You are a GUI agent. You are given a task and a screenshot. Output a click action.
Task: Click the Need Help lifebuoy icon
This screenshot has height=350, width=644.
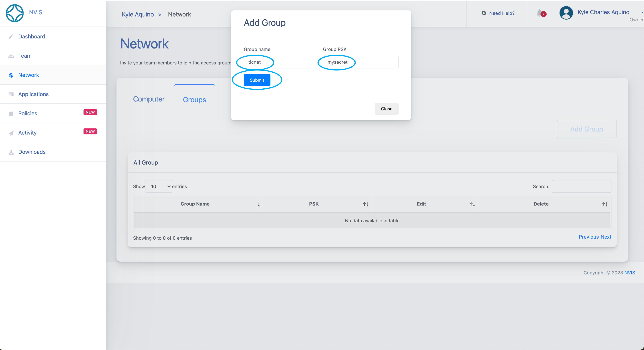pyautogui.click(x=484, y=13)
